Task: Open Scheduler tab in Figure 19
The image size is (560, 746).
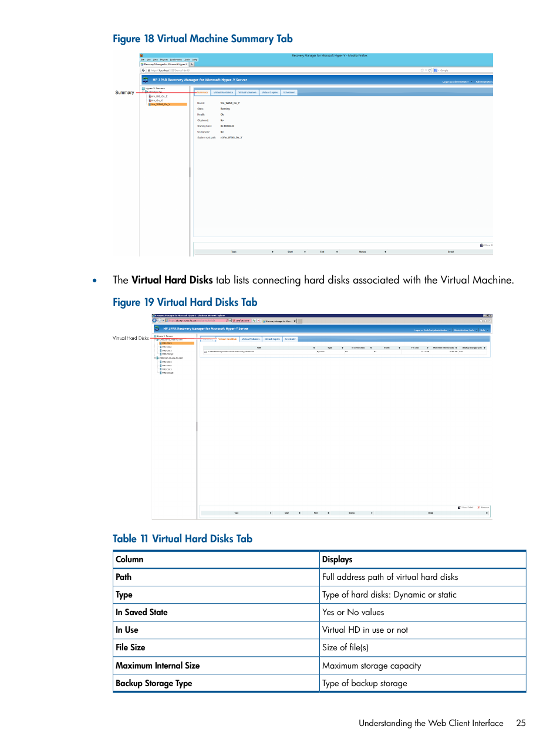Action: pos(290,339)
